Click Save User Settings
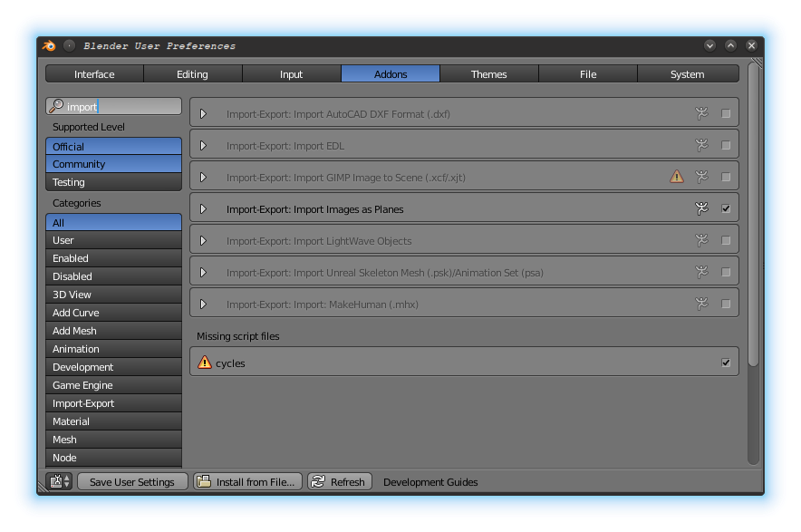801x532 pixels. click(x=132, y=481)
